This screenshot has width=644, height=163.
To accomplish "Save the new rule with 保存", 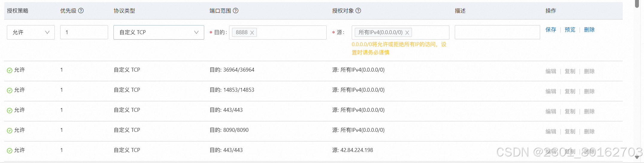I will pyautogui.click(x=551, y=30).
